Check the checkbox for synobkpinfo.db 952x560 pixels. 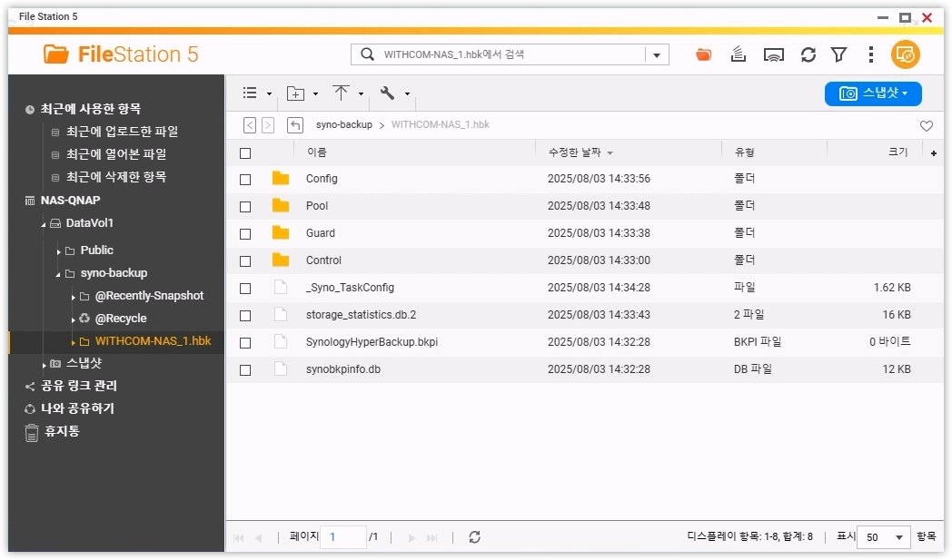pos(247,368)
